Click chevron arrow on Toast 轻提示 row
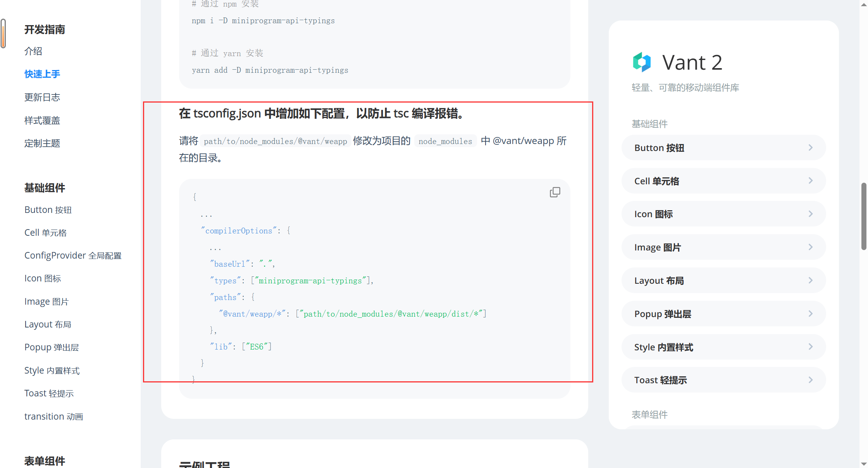The width and height of the screenshot is (868, 468). click(810, 380)
